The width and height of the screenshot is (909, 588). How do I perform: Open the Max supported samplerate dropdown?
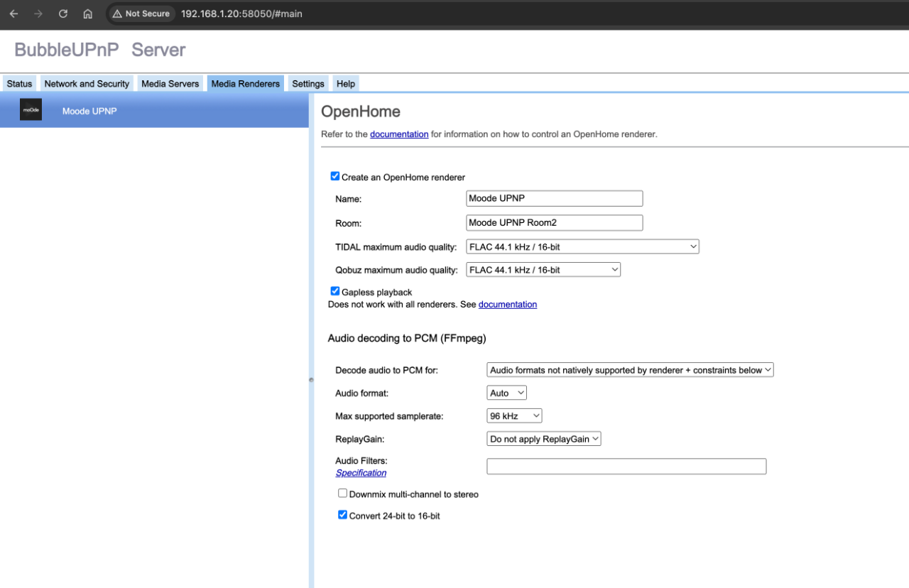point(515,415)
